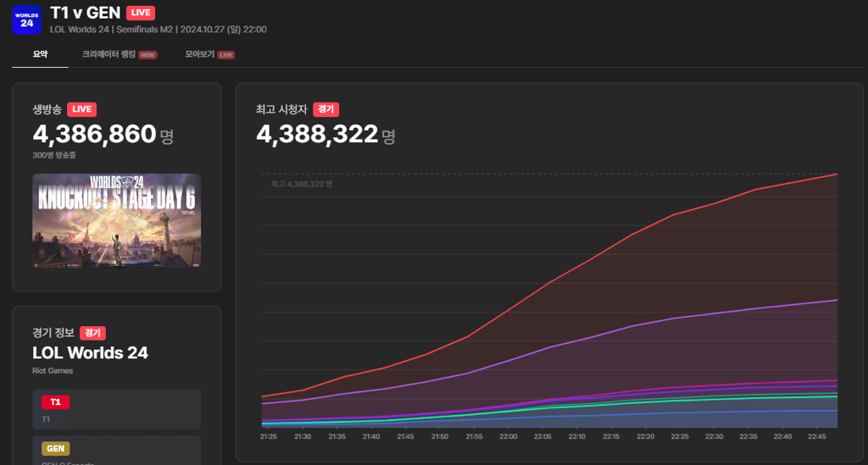
Task: Click the T1 v GEN match title
Action: [86, 13]
